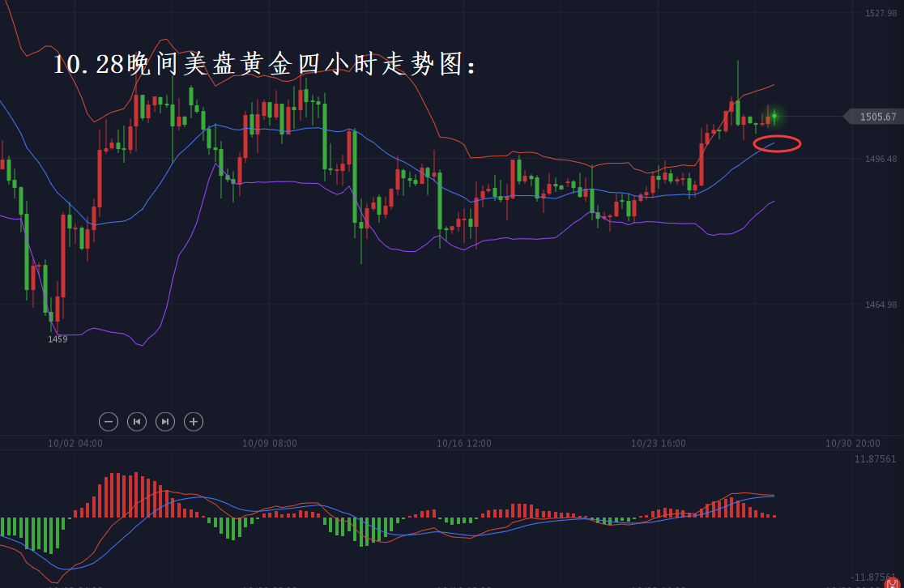
Task: Zoom in with the plus button
Action: [x=194, y=421]
